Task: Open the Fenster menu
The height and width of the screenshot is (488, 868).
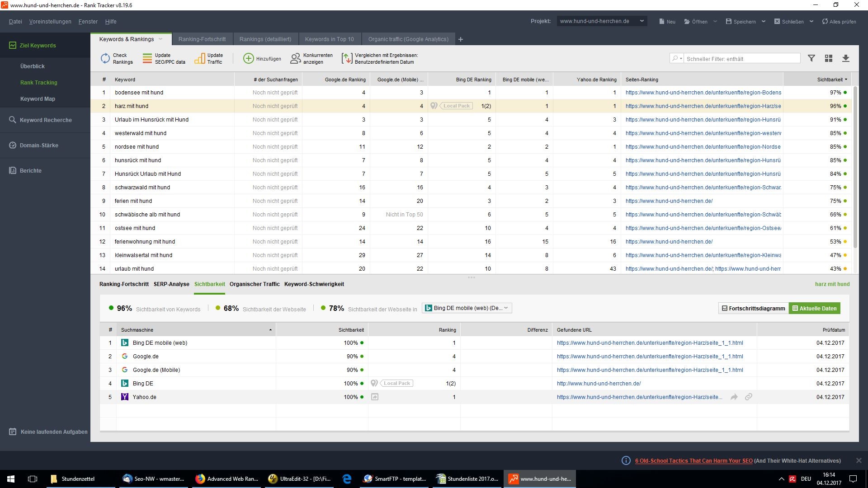Action: pos(88,21)
